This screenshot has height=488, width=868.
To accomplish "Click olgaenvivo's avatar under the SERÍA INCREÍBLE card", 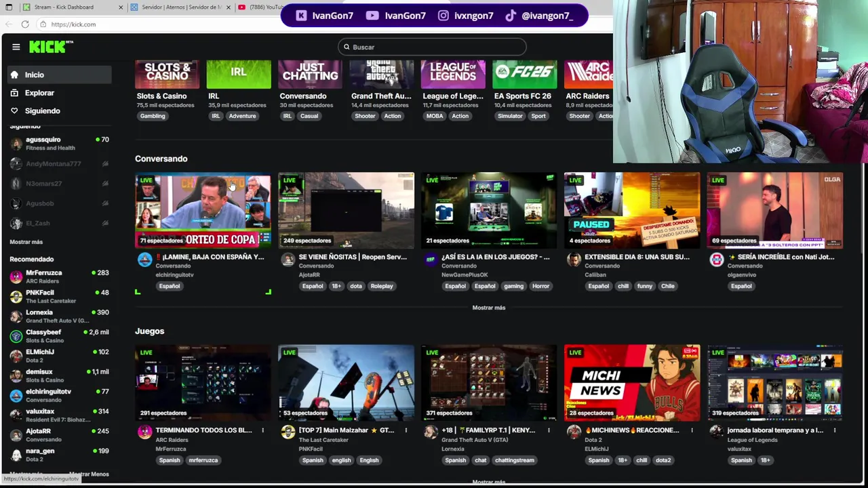I will pos(717,260).
